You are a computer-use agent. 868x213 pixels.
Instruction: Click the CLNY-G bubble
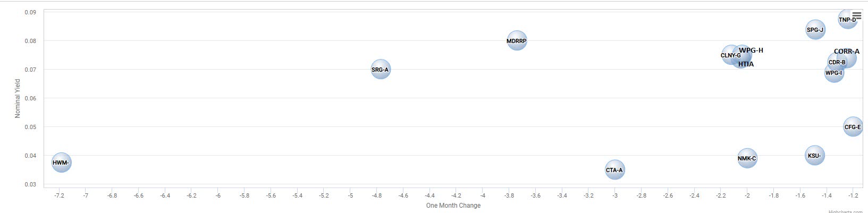731,55
